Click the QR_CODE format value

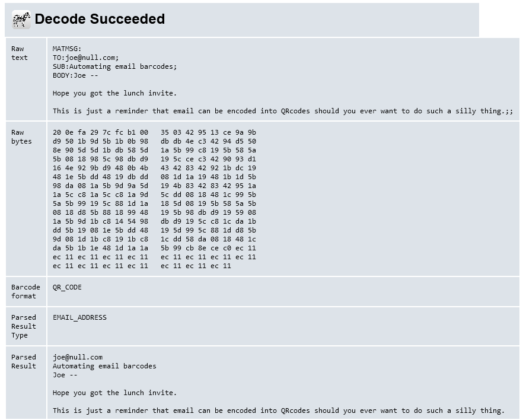pyautogui.click(x=67, y=287)
